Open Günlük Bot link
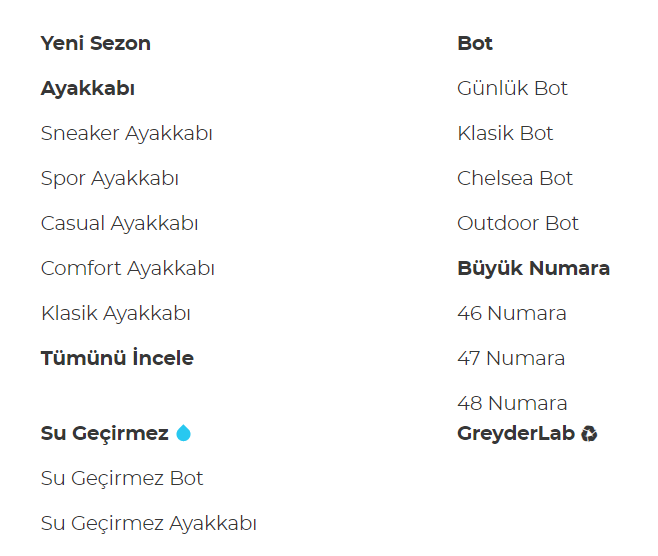This screenshot has width=658, height=556. 512,88
